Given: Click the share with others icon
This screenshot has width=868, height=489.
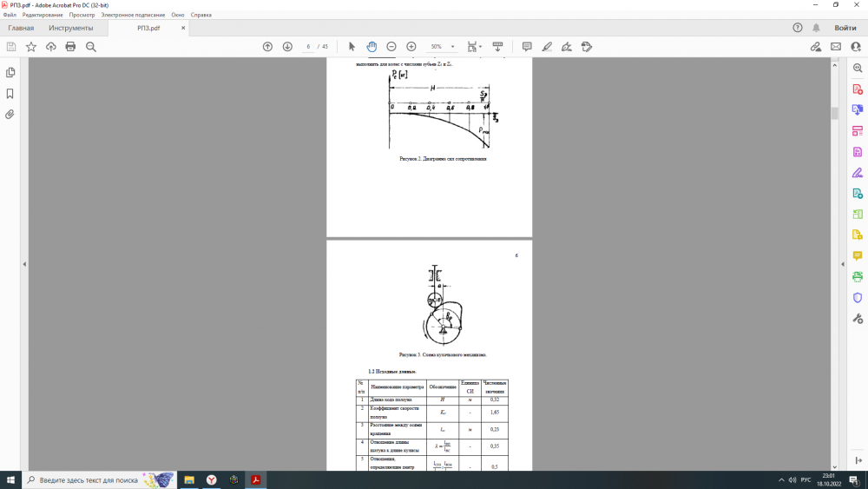Looking at the screenshot, I should (x=856, y=47).
